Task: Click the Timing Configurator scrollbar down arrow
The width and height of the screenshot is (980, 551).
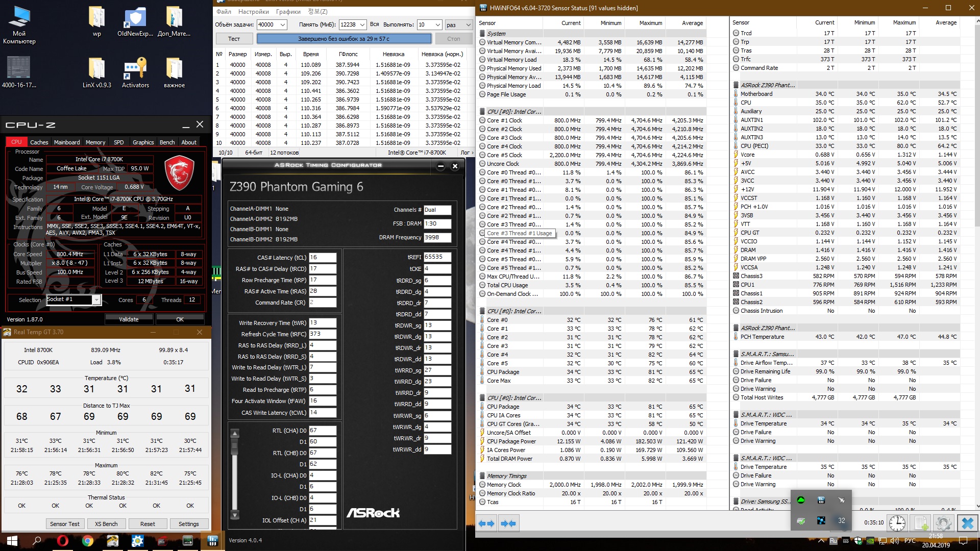Action: (x=235, y=515)
